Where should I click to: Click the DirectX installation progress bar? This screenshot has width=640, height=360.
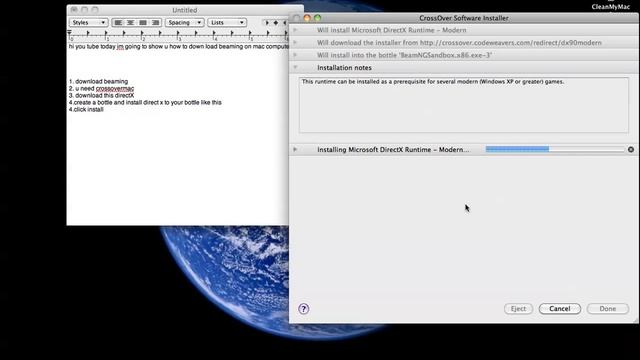pos(555,149)
